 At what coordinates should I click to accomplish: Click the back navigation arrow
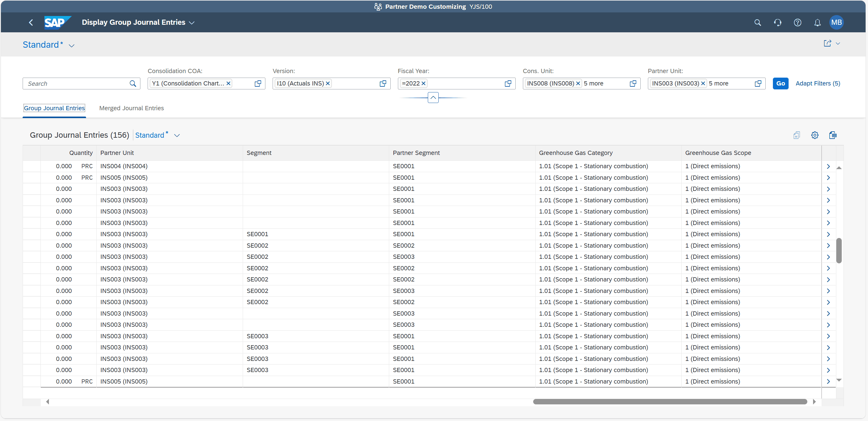tap(31, 23)
